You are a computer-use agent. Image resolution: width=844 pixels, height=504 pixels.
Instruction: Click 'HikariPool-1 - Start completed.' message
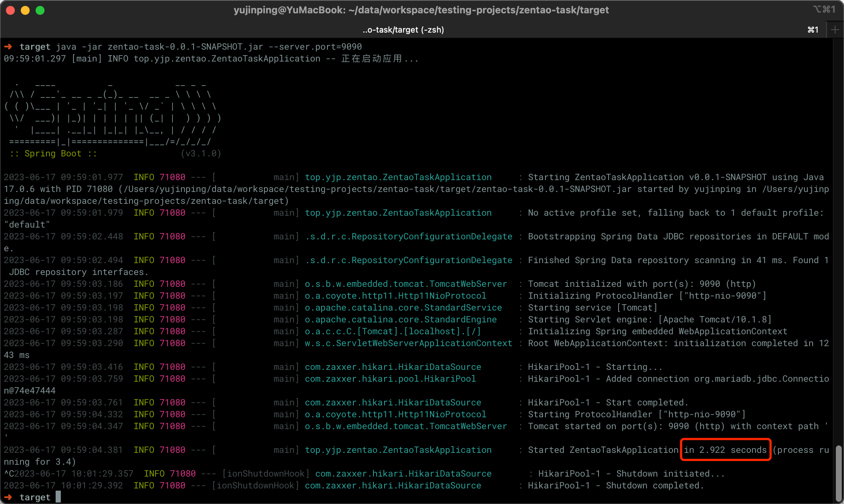tap(608, 402)
